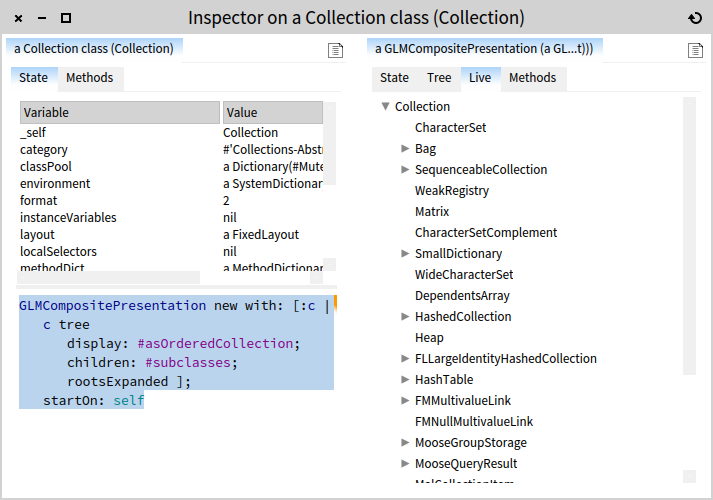
Task: Click the vertical scrollbar of the class tree
Action: point(689,236)
